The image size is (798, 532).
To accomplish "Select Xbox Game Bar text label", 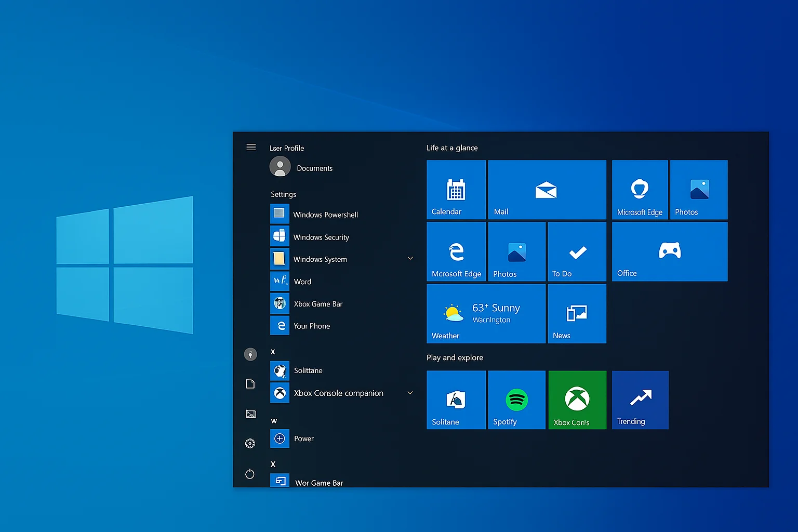I will [318, 304].
